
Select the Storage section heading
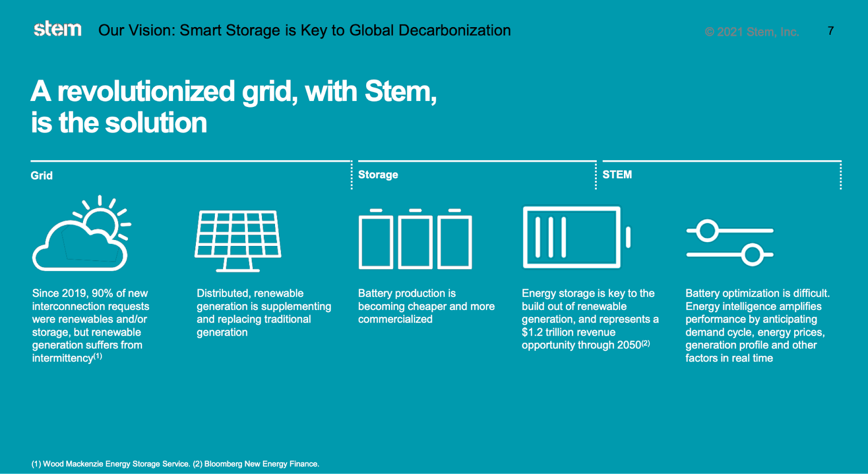(x=378, y=175)
